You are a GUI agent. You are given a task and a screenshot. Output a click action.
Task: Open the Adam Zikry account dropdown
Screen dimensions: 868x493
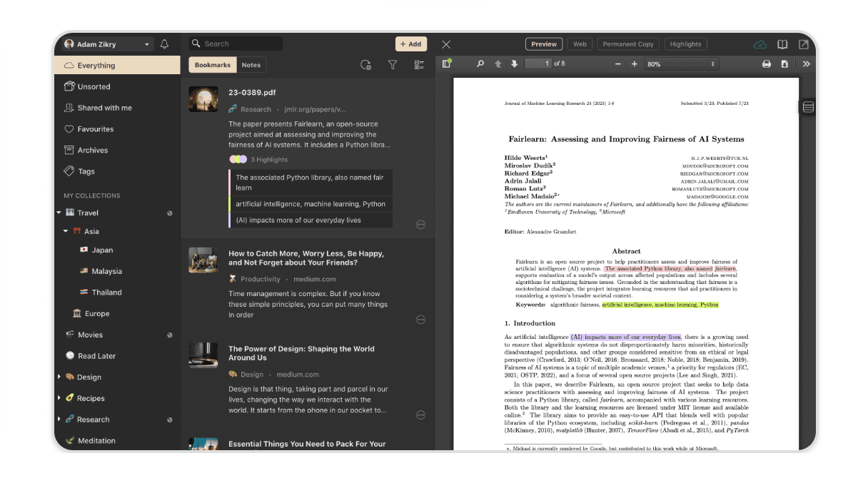(106, 44)
